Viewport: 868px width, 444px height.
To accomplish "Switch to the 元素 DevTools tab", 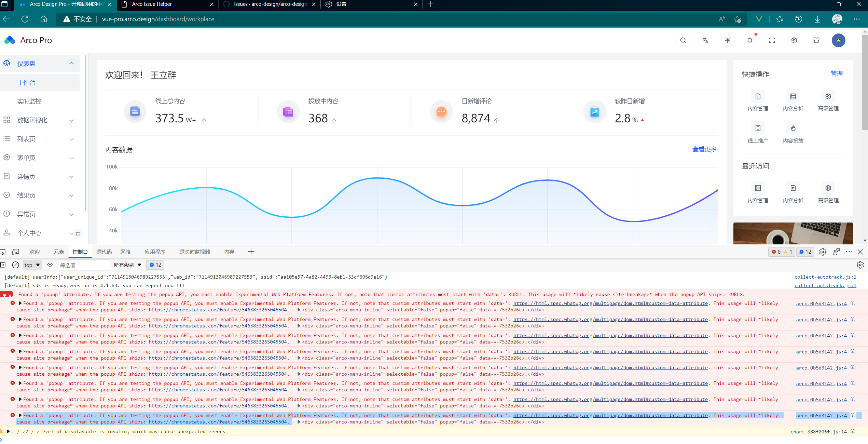I will coord(59,252).
